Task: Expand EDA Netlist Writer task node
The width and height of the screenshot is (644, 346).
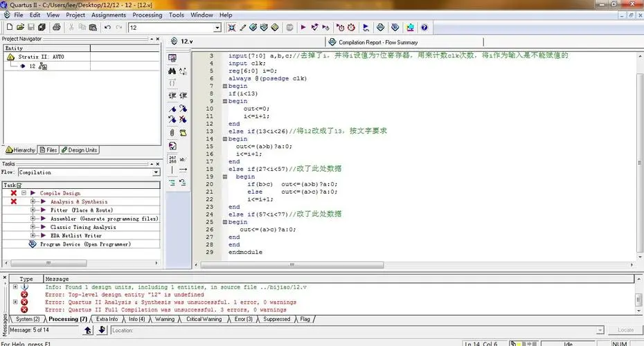Action: [33, 235]
